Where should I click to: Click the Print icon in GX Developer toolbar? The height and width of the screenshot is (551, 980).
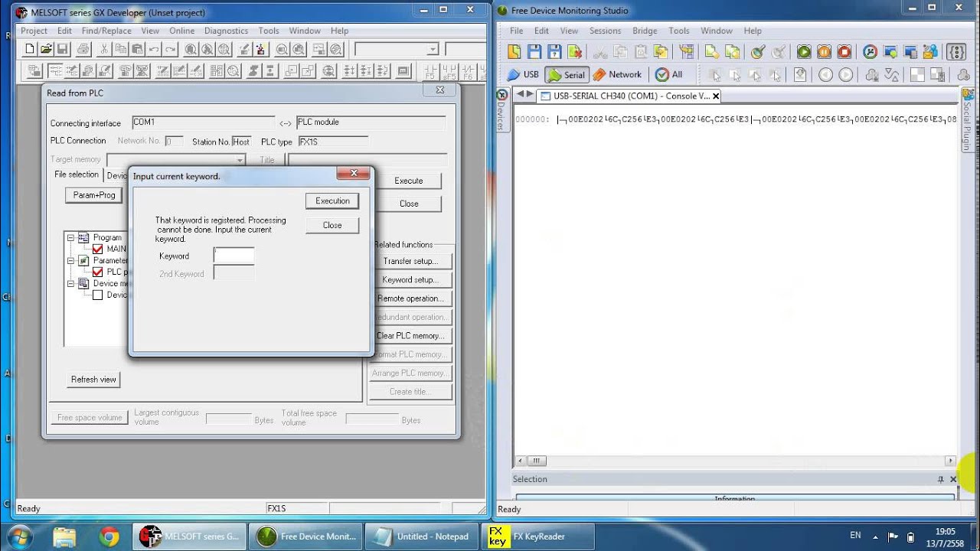[83, 49]
